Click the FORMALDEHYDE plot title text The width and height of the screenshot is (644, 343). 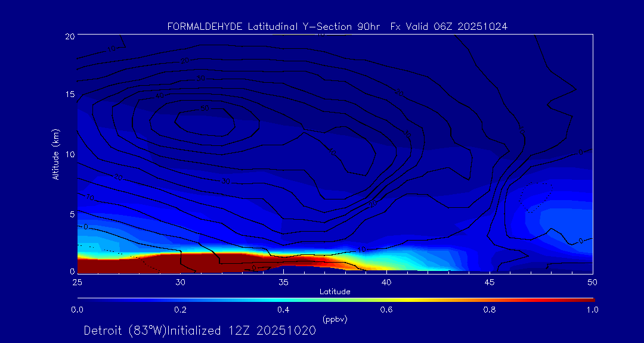337,27
